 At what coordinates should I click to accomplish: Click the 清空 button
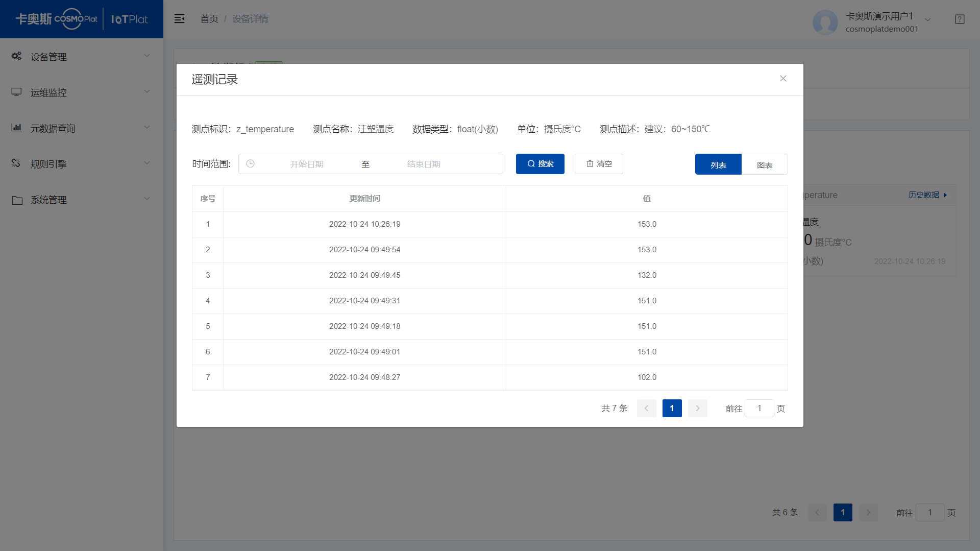tap(599, 164)
